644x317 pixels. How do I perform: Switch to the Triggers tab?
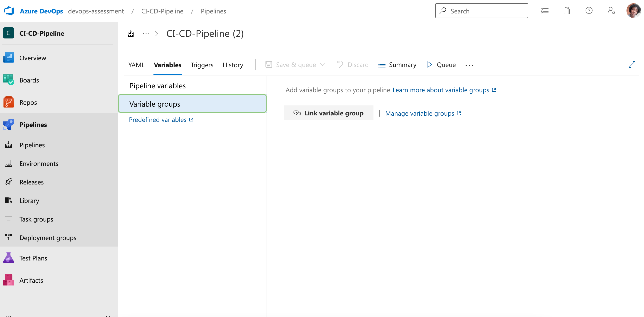(x=202, y=65)
